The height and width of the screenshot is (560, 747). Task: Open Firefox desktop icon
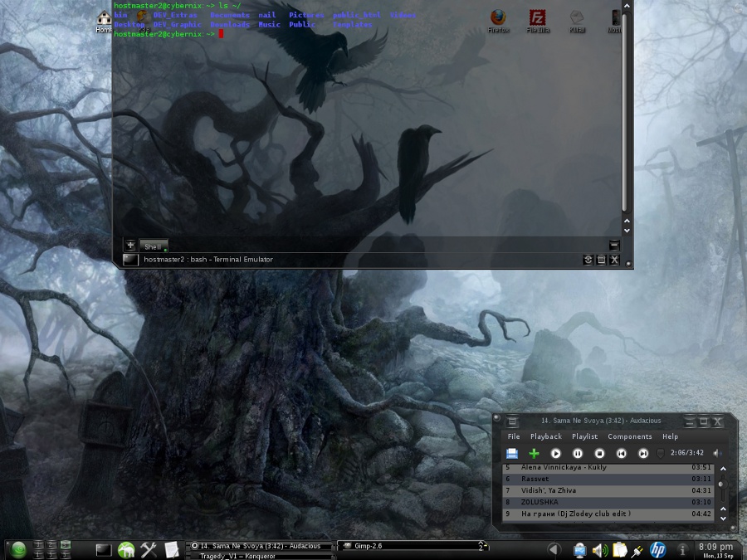pyautogui.click(x=498, y=21)
